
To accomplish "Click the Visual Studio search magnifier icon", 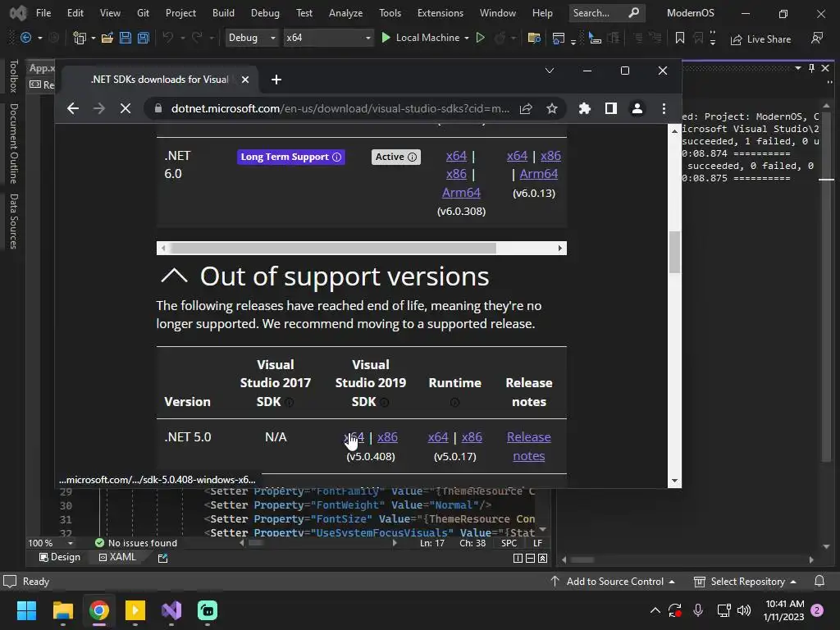I will click(x=634, y=13).
